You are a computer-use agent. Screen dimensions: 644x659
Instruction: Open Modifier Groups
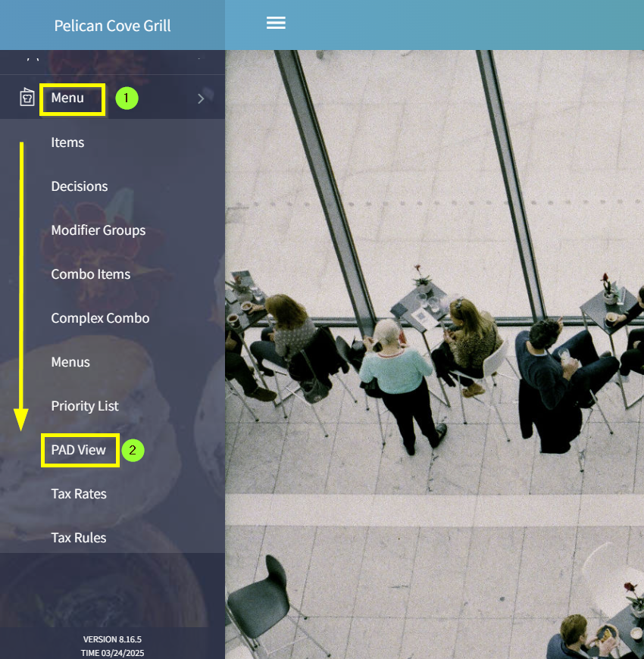(98, 230)
